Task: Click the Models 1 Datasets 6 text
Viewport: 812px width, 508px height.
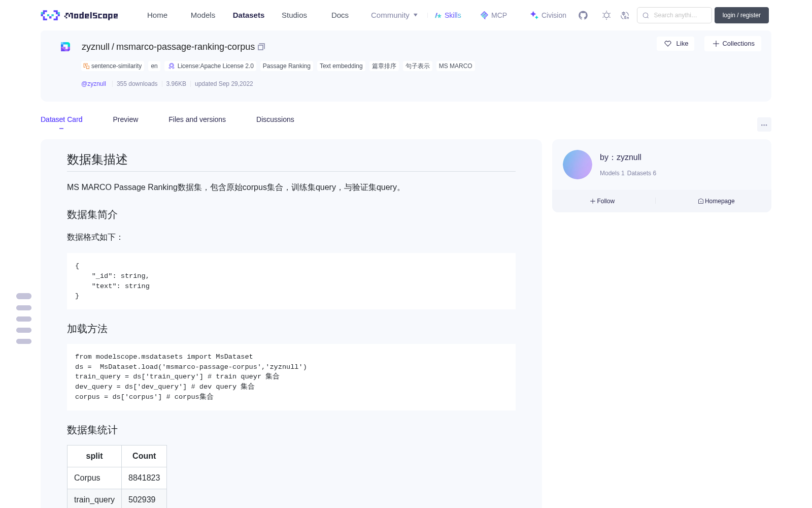Action: pos(628,173)
